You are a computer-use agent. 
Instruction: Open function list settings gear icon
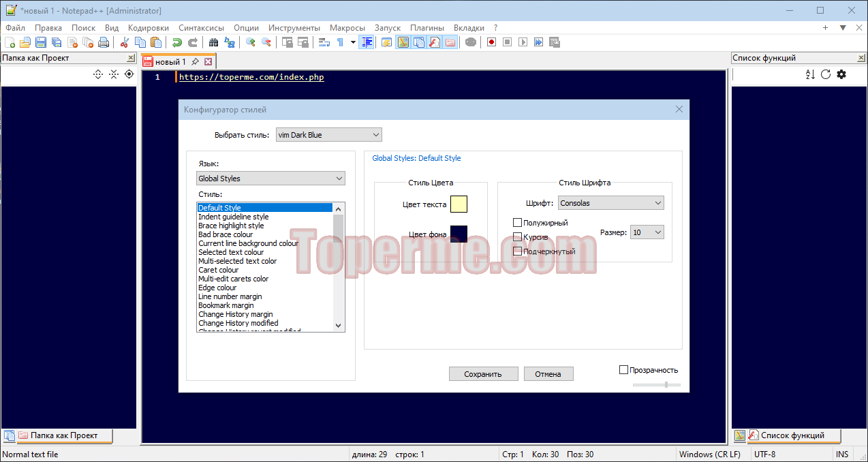click(841, 74)
